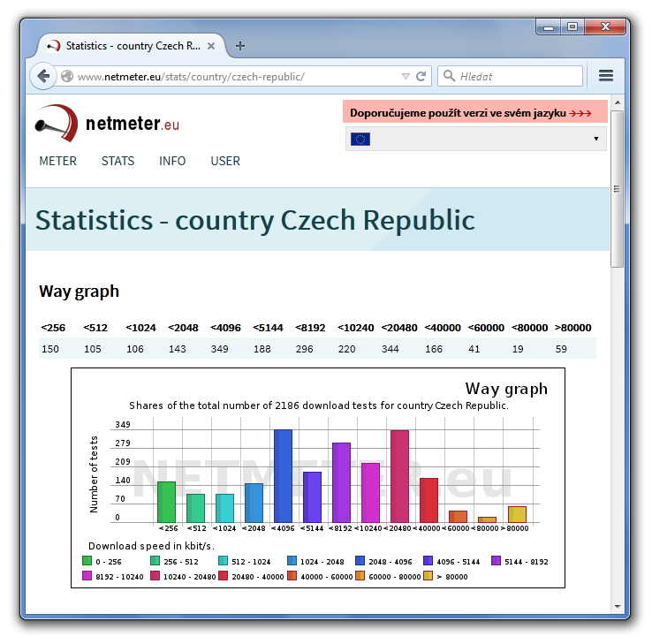Click the purple <8192 bar in chart
The image size is (652, 644).
point(341,482)
